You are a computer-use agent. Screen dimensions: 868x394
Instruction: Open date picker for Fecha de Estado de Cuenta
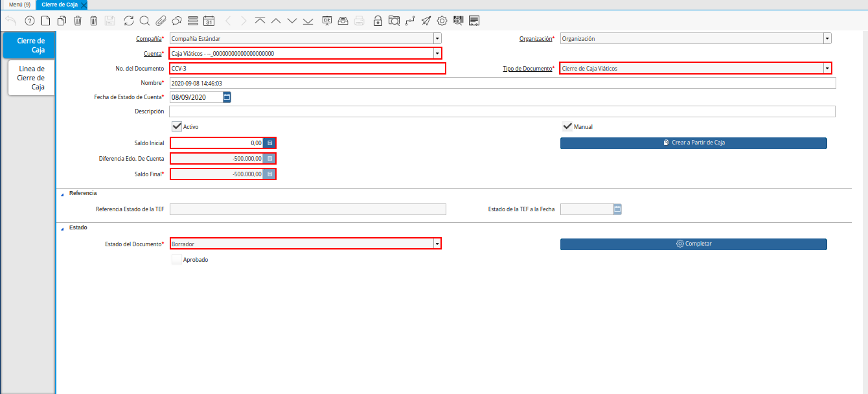[227, 97]
